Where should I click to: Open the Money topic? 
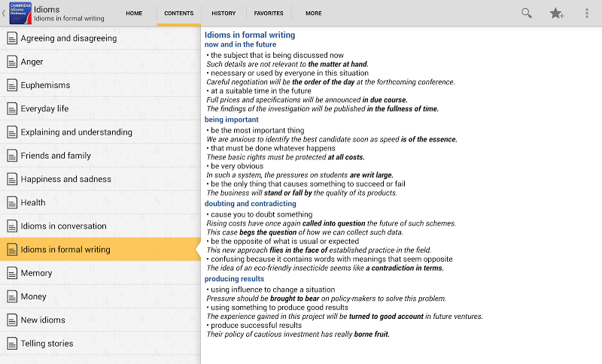coord(100,296)
